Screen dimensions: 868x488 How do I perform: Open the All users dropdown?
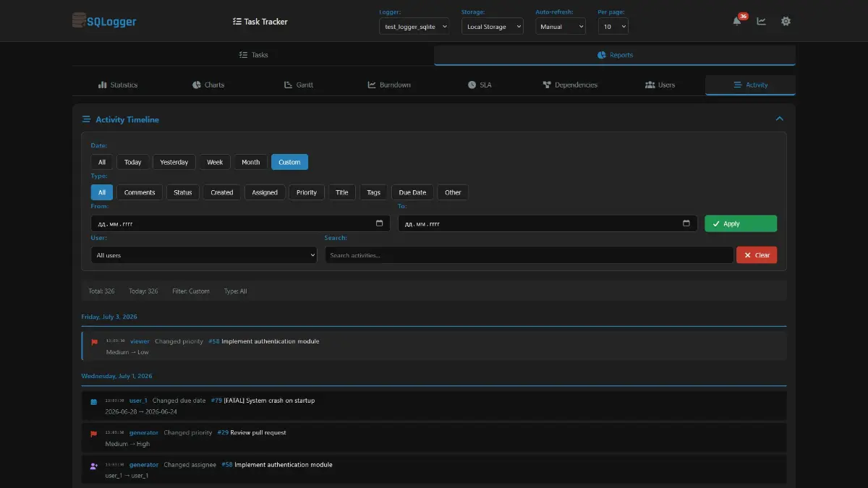tap(204, 255)
